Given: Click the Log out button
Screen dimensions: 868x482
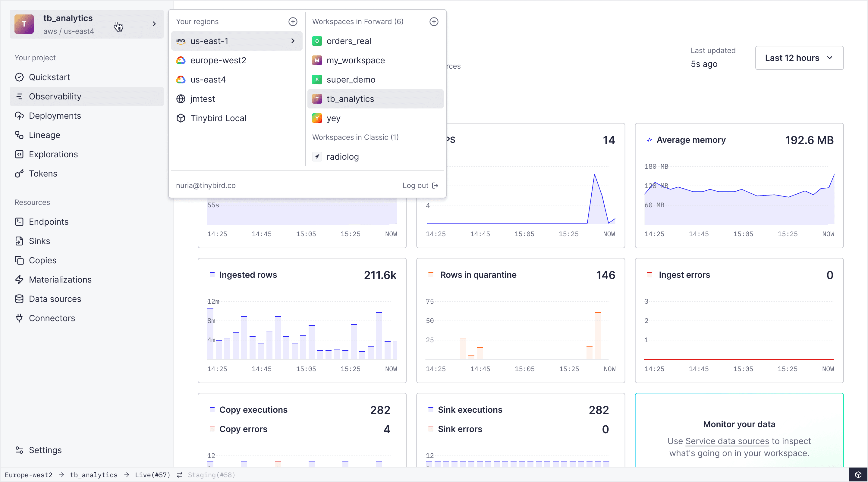Looking at the screenshot, I should [420, 185].
